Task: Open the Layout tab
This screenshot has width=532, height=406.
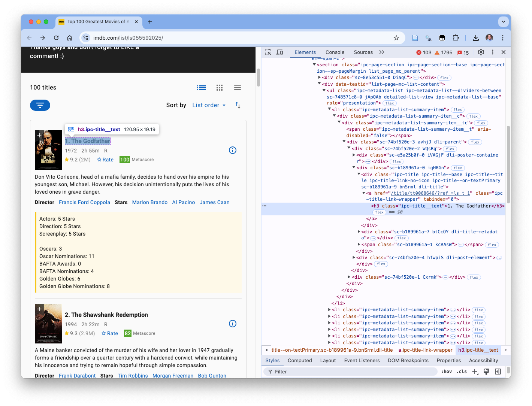Action: tap(328, 361)
